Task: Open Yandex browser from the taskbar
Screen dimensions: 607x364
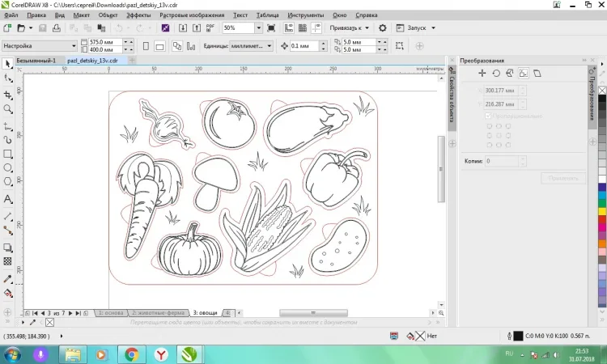Action: tap(161, 354)
